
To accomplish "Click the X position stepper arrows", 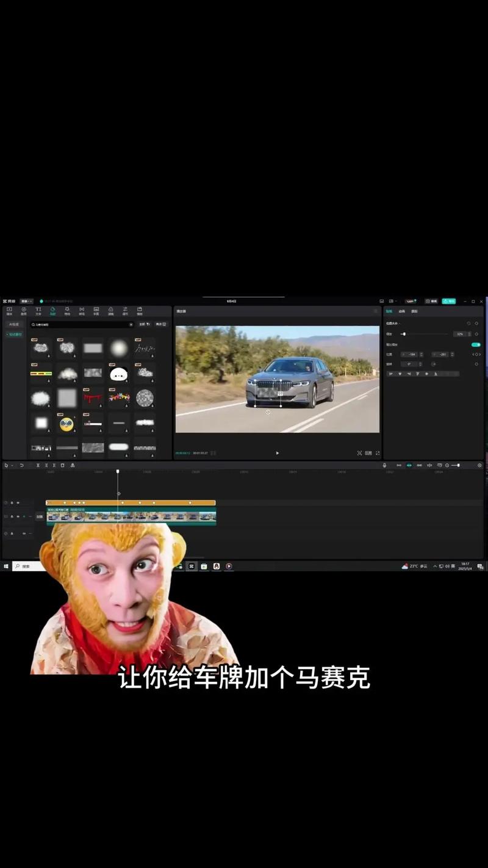I will tap(422, 354).
